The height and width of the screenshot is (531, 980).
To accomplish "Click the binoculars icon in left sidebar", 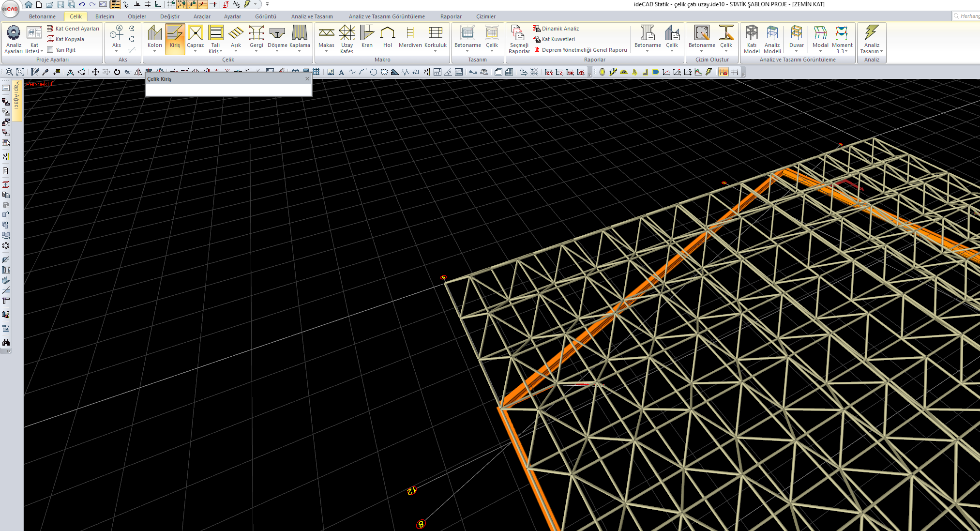I will [6, 342].
